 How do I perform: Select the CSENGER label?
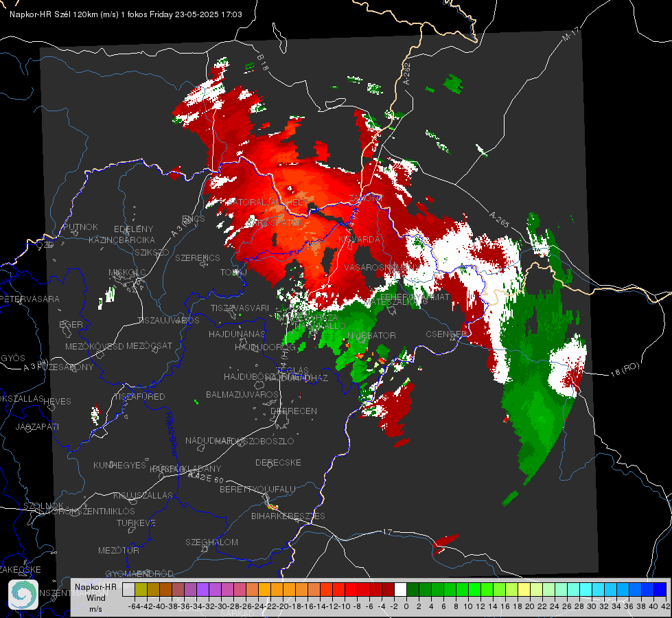[446, 334]
